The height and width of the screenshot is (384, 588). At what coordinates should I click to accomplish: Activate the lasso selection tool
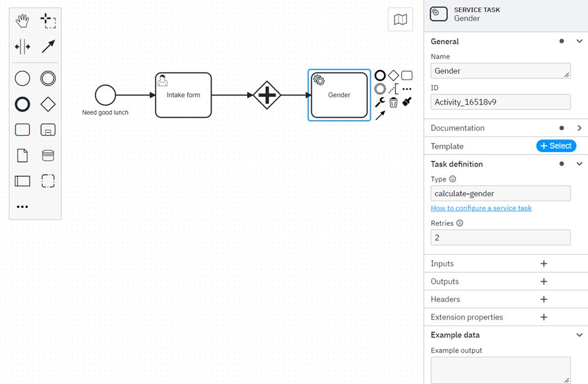click(48, 21)
